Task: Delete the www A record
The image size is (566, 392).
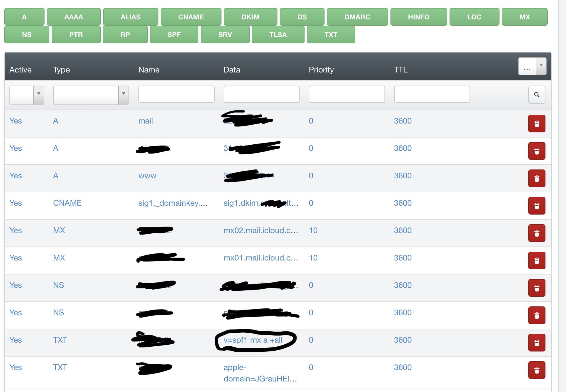Action: pos(536,178)
